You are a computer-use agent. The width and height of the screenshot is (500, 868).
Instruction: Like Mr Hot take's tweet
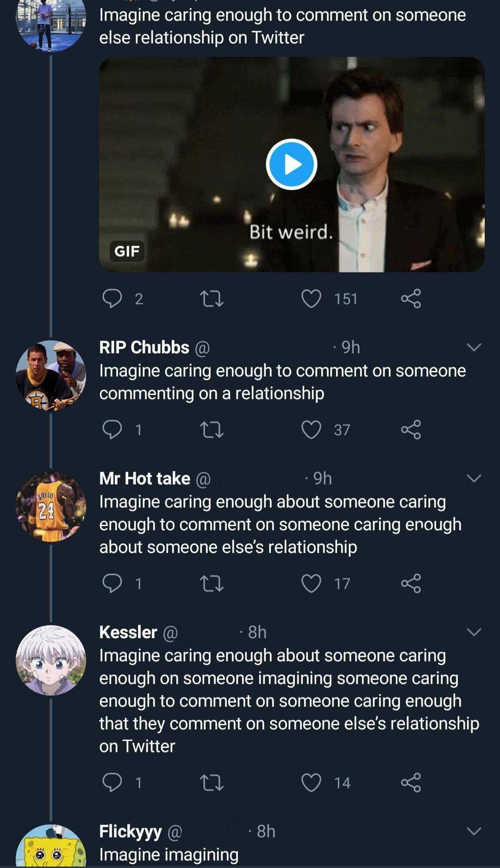[x=311, y=584]
